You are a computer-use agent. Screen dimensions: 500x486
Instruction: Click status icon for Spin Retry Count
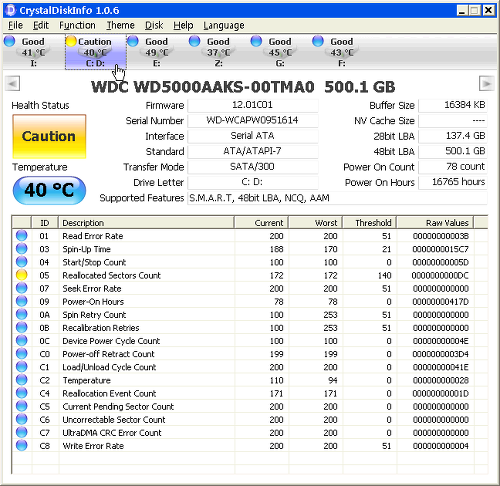tap(22, 315)
